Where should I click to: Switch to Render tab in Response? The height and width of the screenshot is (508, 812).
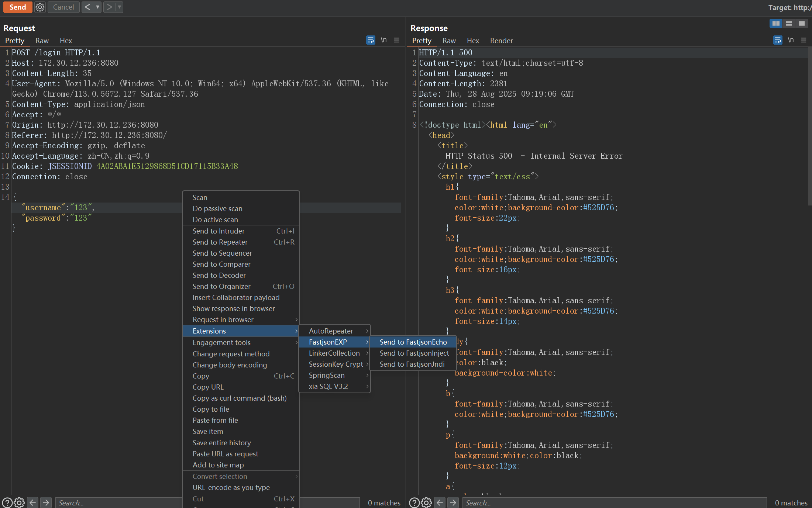point(501,41)
